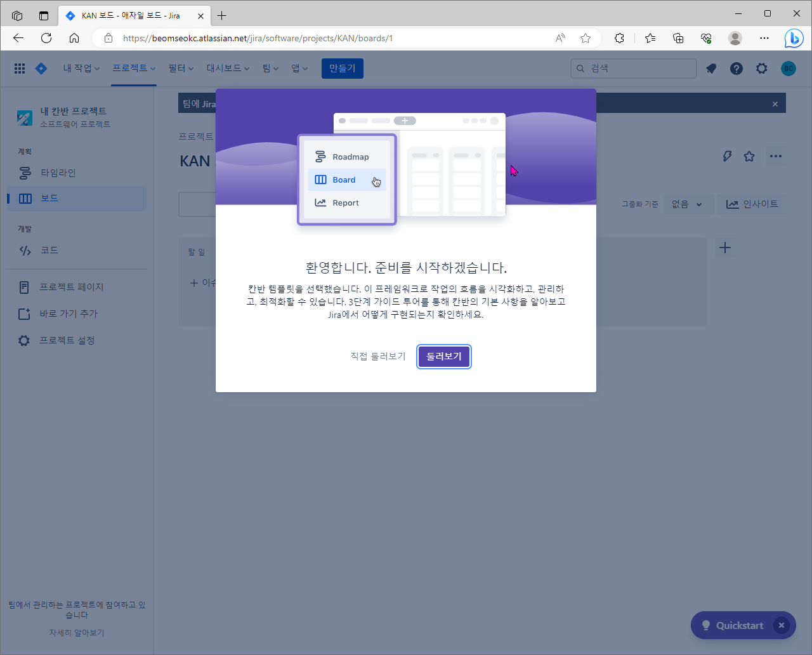Close the team banner with the X

[x=775, y=104]
